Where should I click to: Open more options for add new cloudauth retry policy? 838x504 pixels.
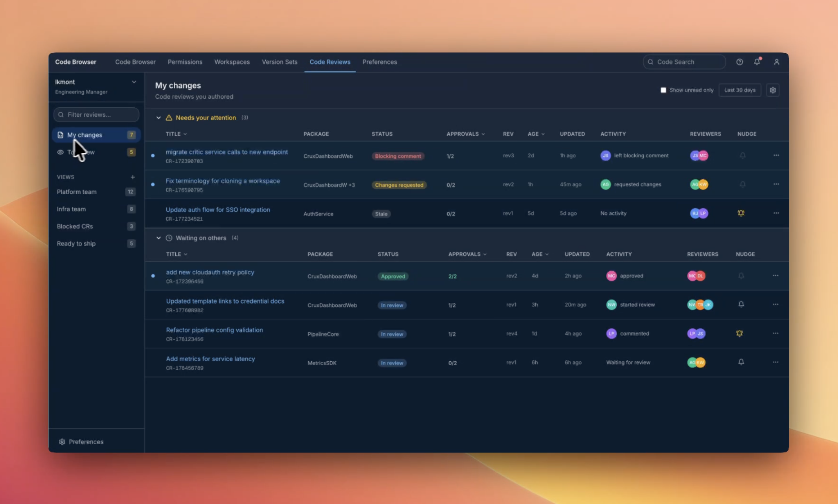(776, 276)
